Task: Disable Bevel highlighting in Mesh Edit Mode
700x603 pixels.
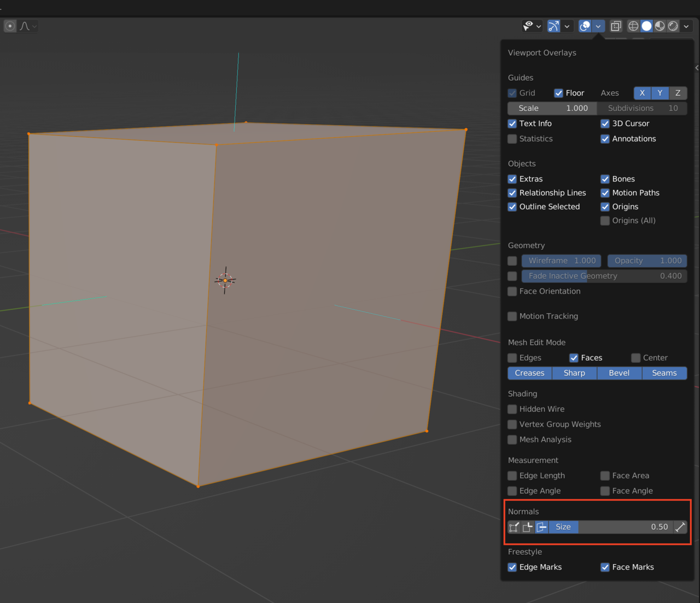Action: 619,373
